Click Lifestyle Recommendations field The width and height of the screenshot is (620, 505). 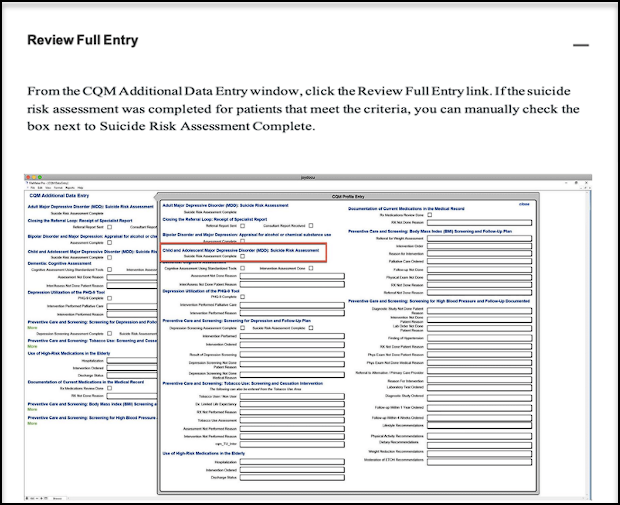click(479, 425)
